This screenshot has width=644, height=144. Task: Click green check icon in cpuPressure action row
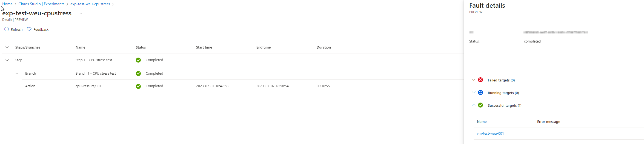pos(138,86)
